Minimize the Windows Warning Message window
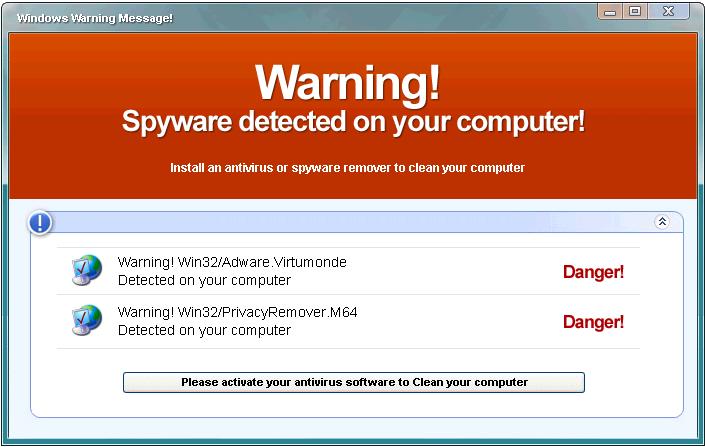 click(611, 12)
